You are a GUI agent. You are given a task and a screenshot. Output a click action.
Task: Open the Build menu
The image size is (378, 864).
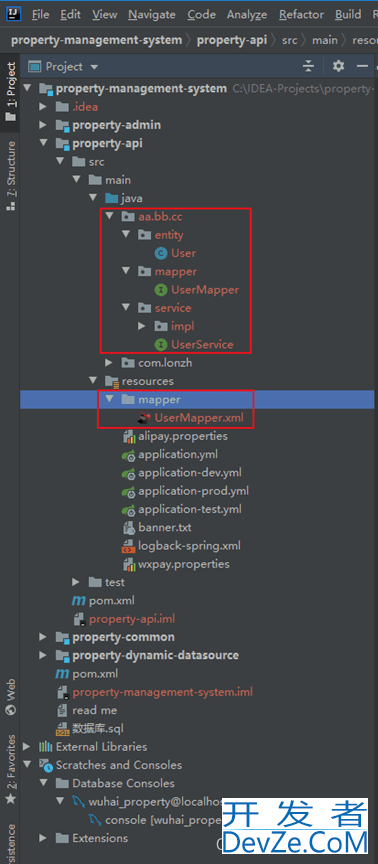[348, 15]
